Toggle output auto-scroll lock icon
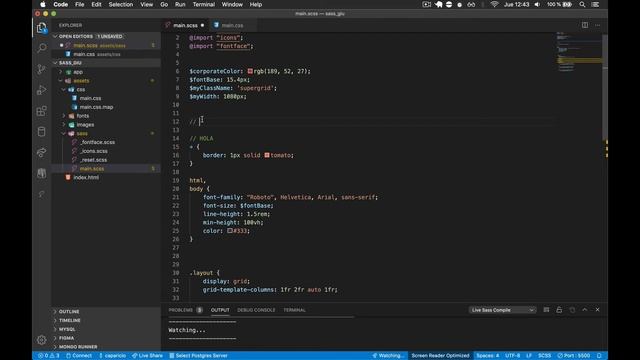This screenshot has width=640, height=360. tap(559, 310)
